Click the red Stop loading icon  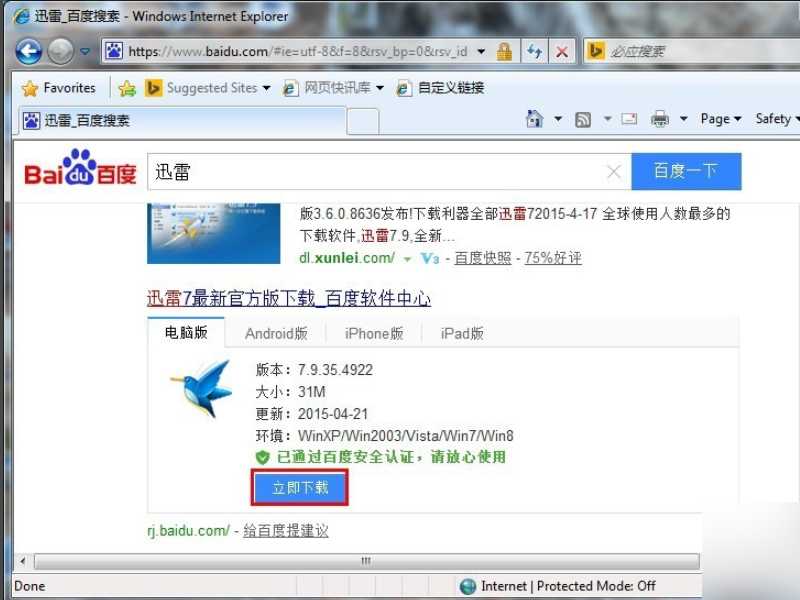(x=562, y=52)
